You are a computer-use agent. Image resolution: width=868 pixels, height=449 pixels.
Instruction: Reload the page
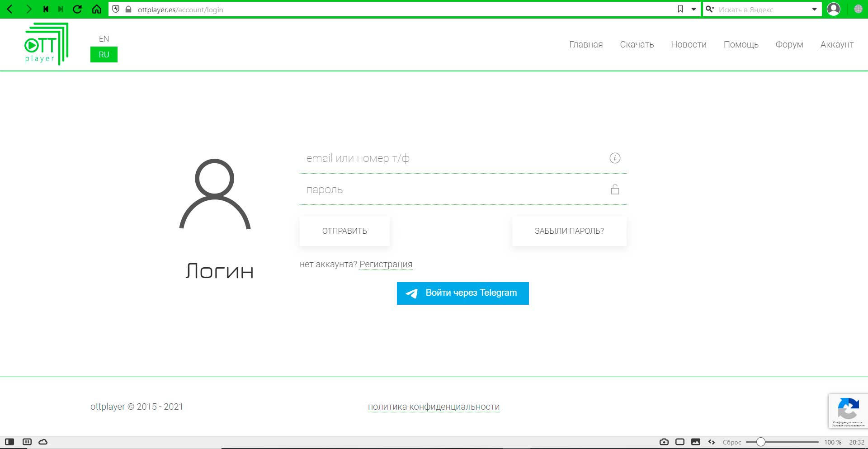pos(77,9)
